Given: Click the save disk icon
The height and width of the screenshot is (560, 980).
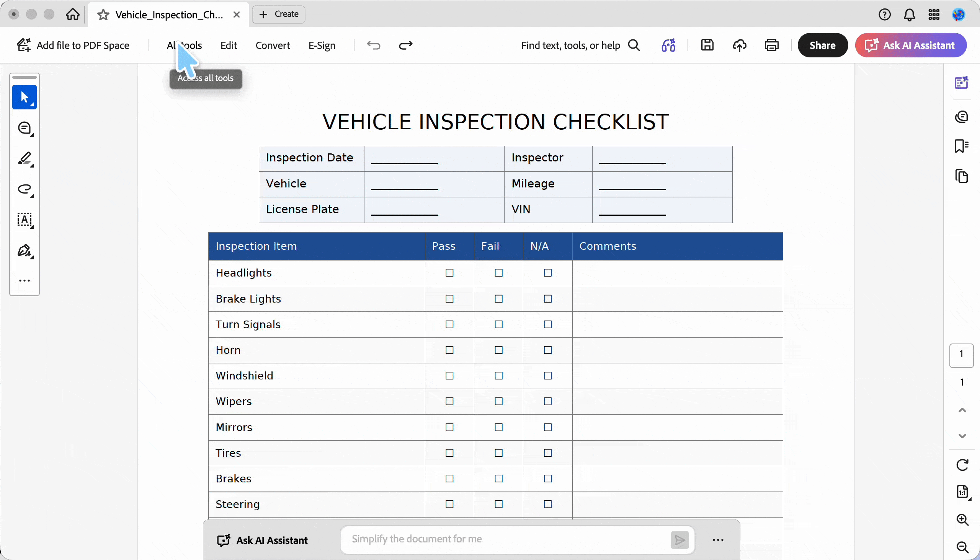Looking at the screenshot, I should pos(707,46).
